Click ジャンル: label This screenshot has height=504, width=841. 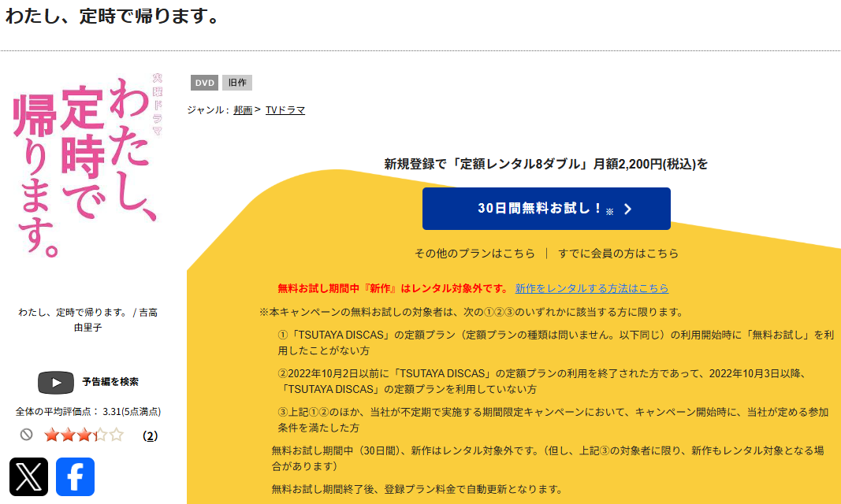[208, 110]
